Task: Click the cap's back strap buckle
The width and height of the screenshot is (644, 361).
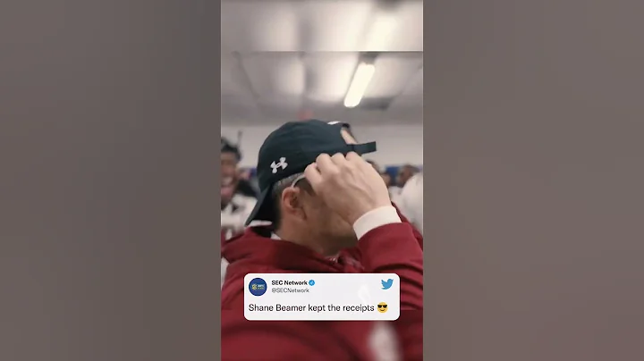Action: click(x=361, y=147)
